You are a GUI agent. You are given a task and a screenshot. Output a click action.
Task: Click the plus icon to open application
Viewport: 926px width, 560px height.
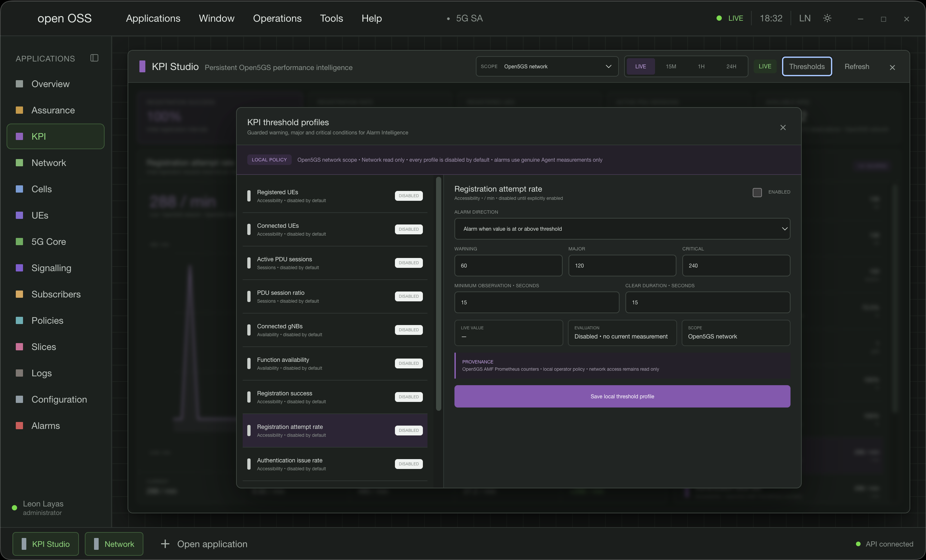pos(165,544)
